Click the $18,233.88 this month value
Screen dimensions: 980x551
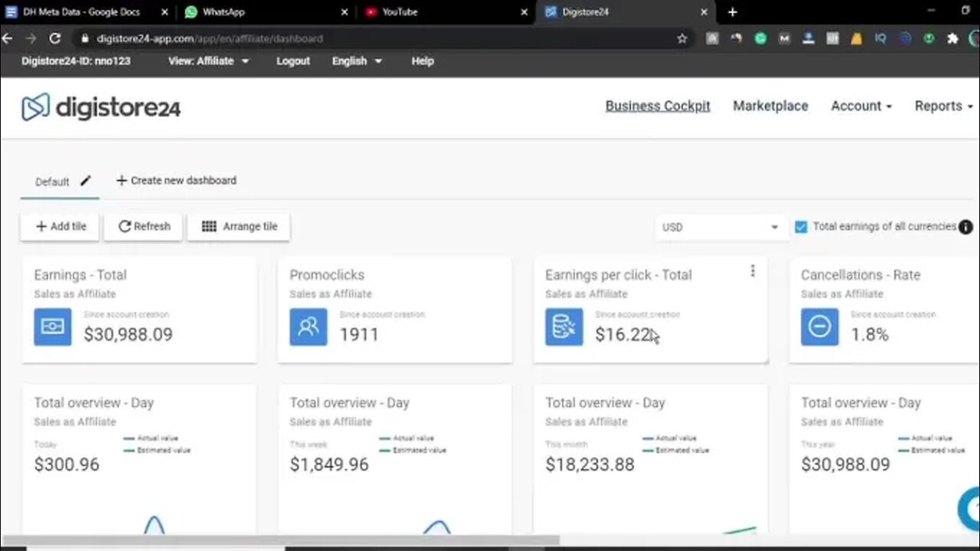click(x=590, y=465)
